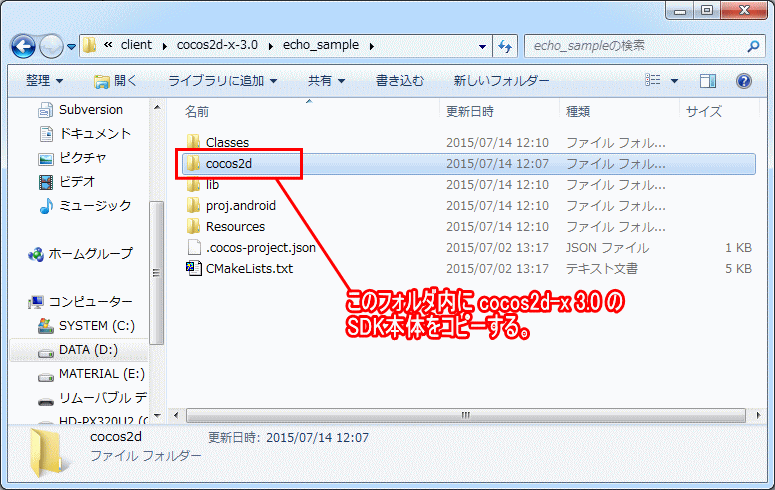This screenshot has height=490, width=775.
Task: Open ミュージック library in sidebar
Action: coord(95,205)
